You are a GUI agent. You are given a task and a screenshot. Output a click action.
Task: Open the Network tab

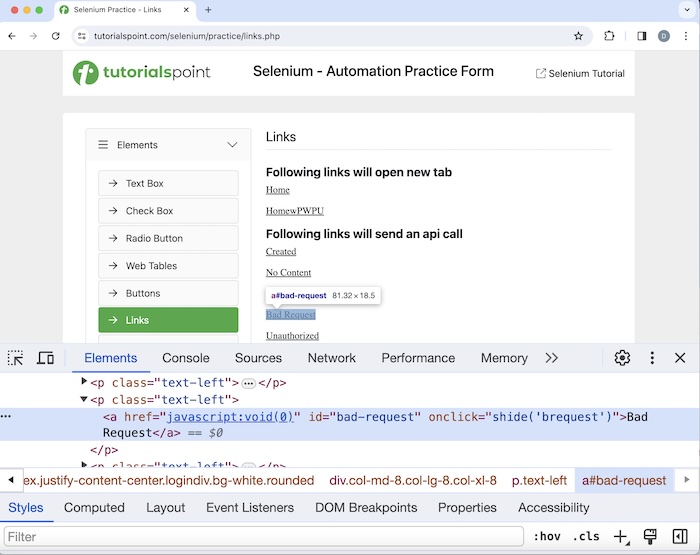pyautogui.click(x=332, y=358)
